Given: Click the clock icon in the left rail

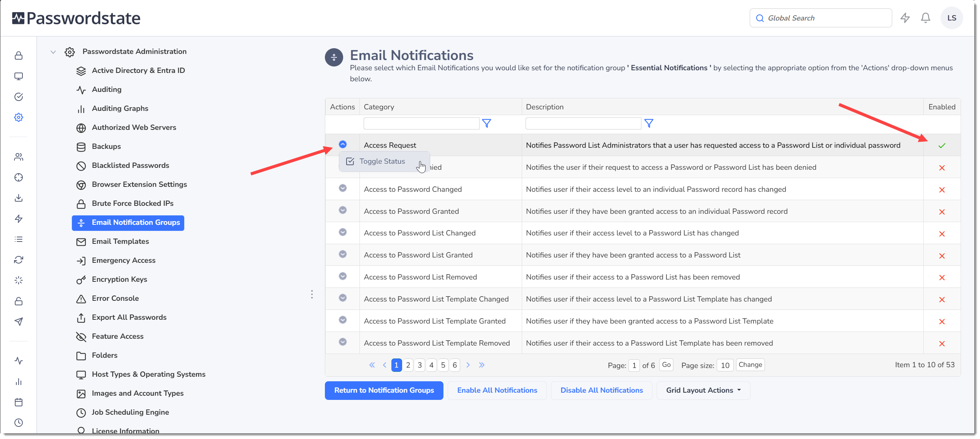Looking at the screenshot, I should (x=18, y=423).
